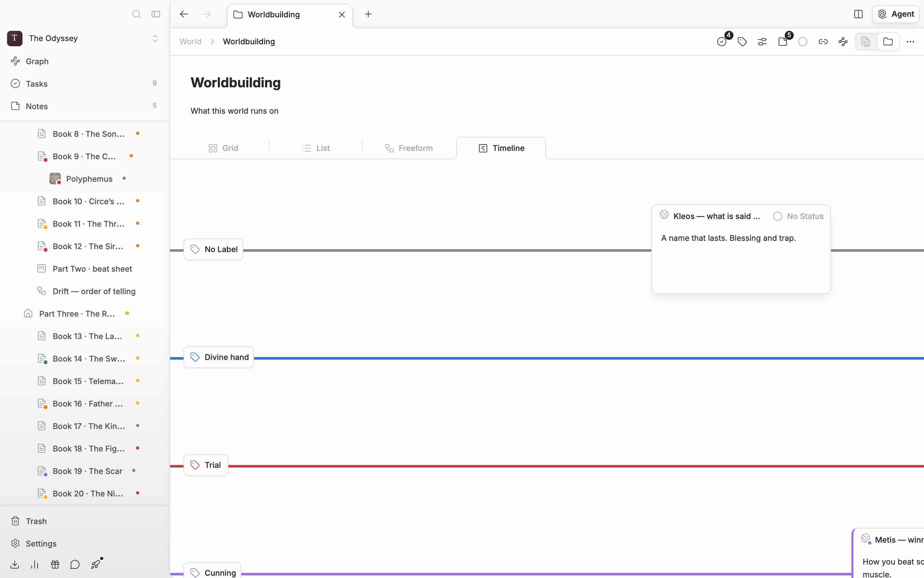Image resolution: width=924 pixels, height=578 pixels.
Task: Click red status dot on Book 18
Action: coord(138,448)
